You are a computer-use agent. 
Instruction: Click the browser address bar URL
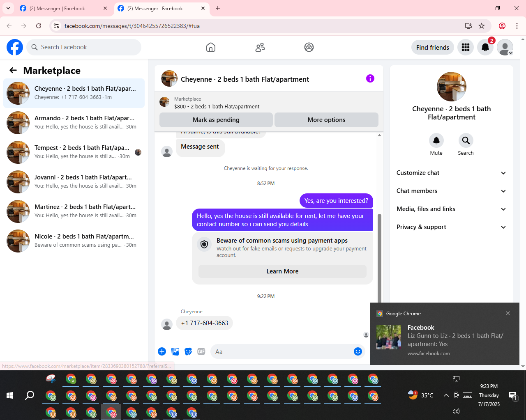tap(132, 26)
